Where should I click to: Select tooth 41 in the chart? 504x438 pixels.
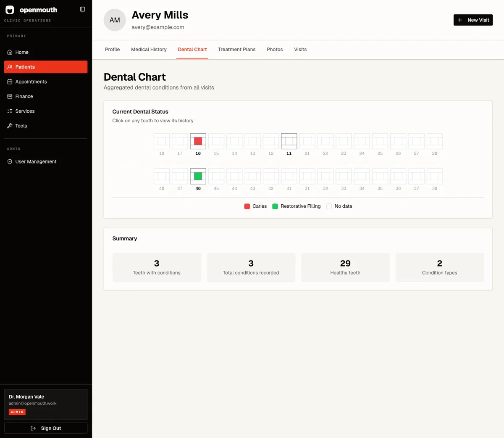289,176
